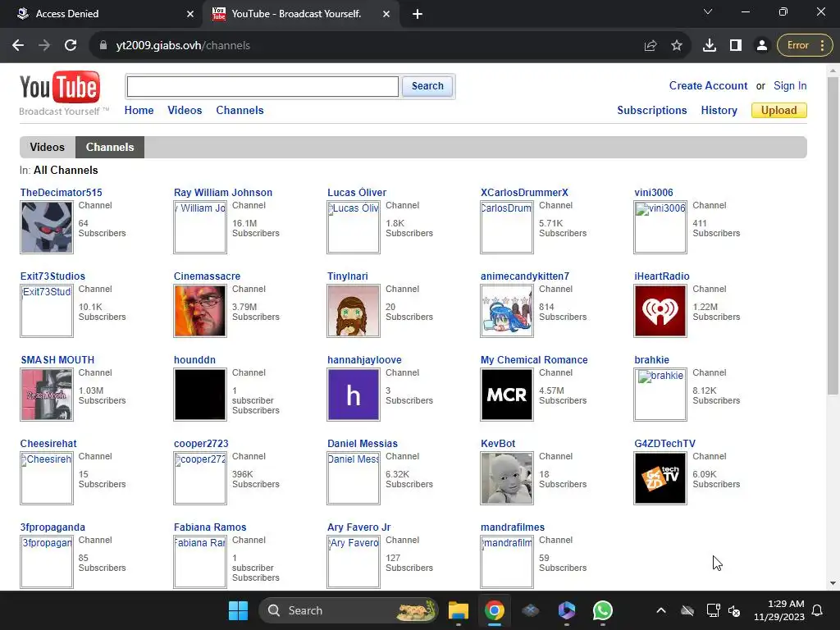The height and width of the screenshot is (630, 840).
Task: Open the share page icon
Action: click(651, 46)
